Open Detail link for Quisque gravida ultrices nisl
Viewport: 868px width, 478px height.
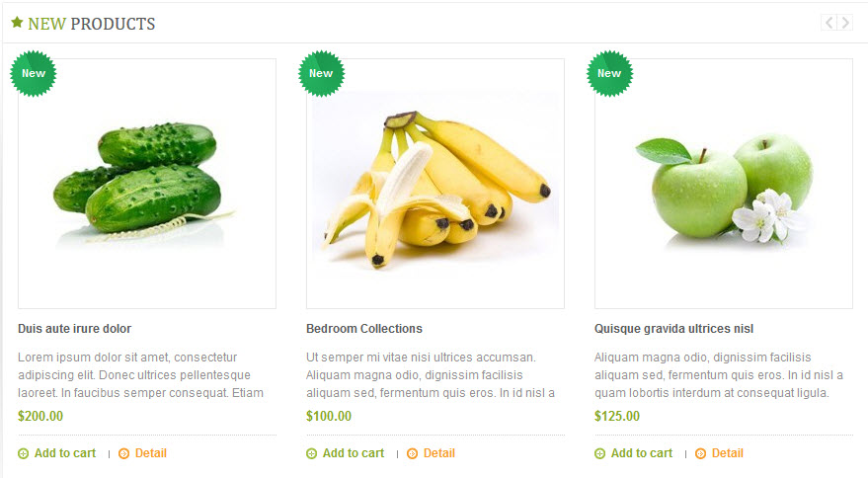(728, 453)
